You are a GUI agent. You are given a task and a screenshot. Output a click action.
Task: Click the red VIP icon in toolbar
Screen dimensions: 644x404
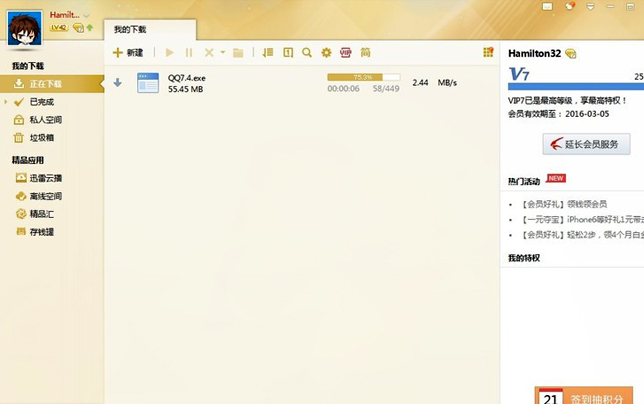tap(345, 53)
